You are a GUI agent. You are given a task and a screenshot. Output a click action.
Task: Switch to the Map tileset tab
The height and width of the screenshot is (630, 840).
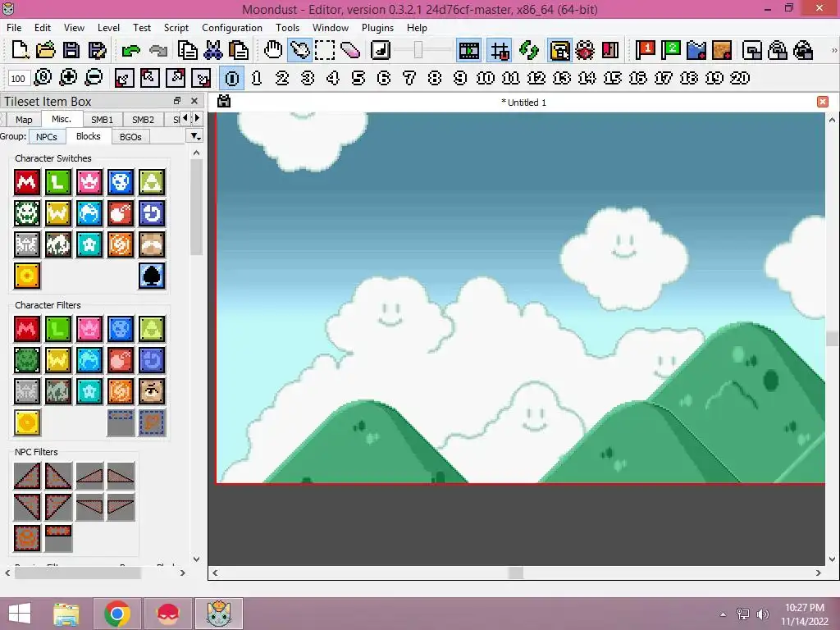(24, 120)
